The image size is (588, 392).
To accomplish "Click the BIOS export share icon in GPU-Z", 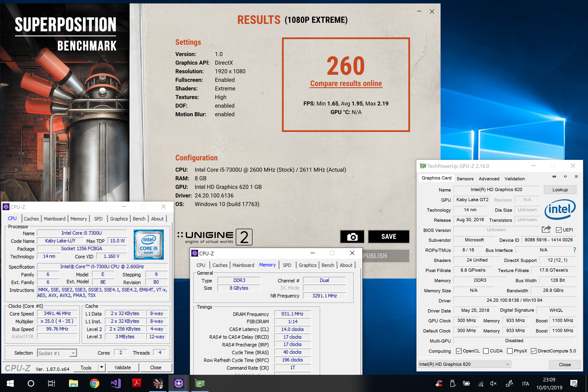I will pos(546,229).
